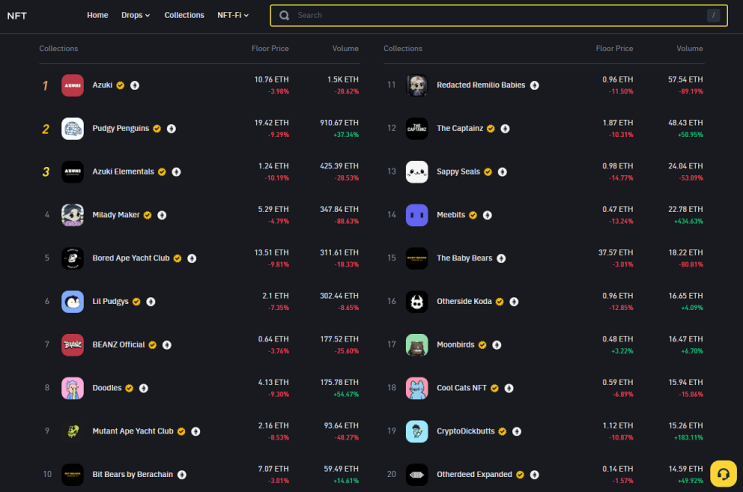Click the NFT logo text
This screenshot has height=492, width=743.
coord(17,16)
